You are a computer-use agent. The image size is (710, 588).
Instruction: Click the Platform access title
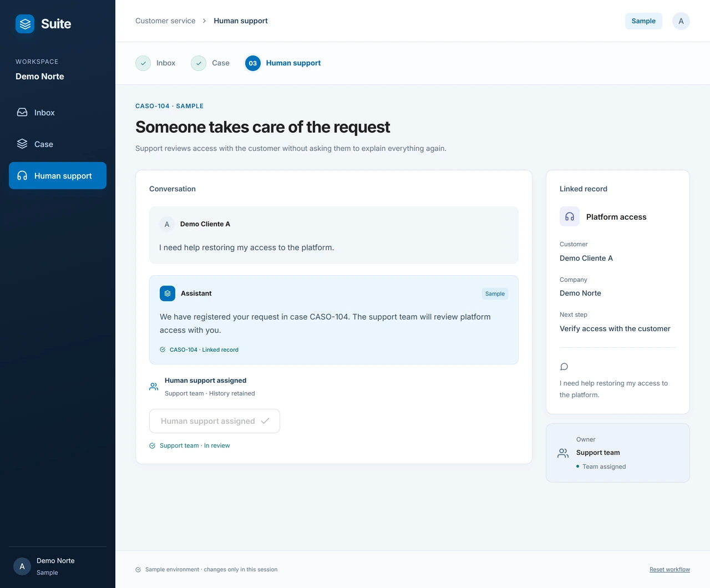click(616, 217)
